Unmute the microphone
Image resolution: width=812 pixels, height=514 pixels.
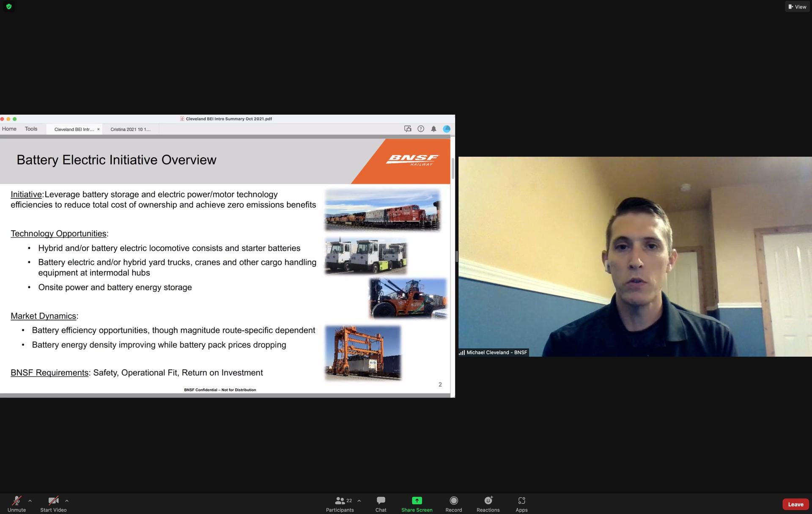point(16,504)
